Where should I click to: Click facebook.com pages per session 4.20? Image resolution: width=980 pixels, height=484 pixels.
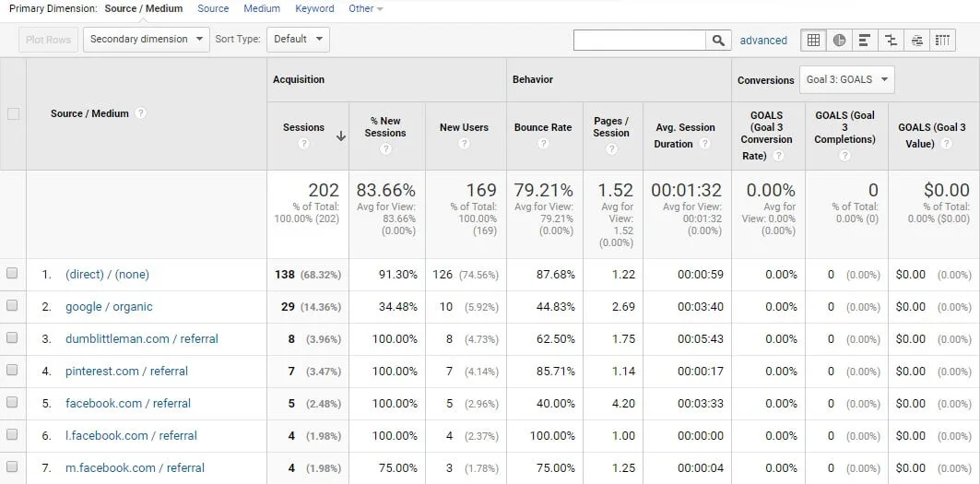tap(624, 404)
